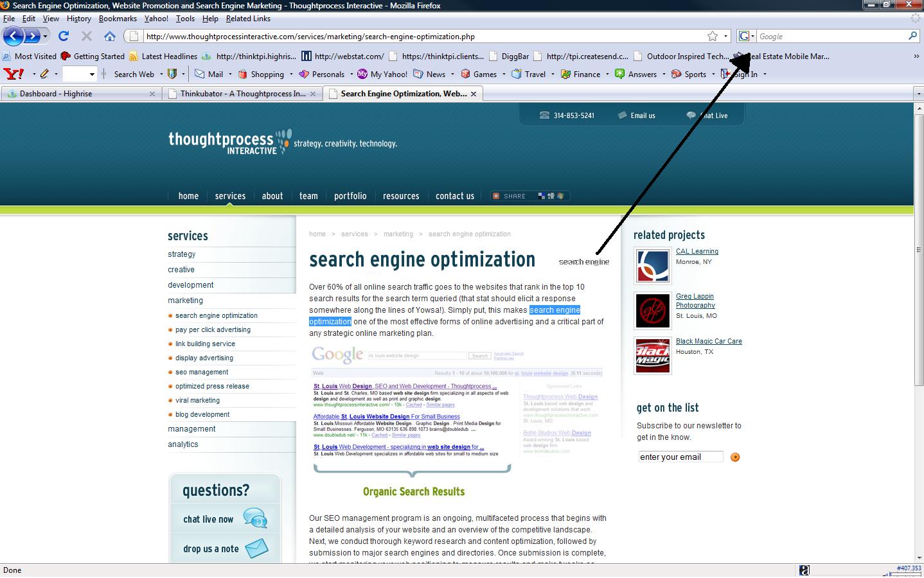The height and width of the screenshot is (578, 924).
Task: Click the Google results screenshot image
Action: 458,401
